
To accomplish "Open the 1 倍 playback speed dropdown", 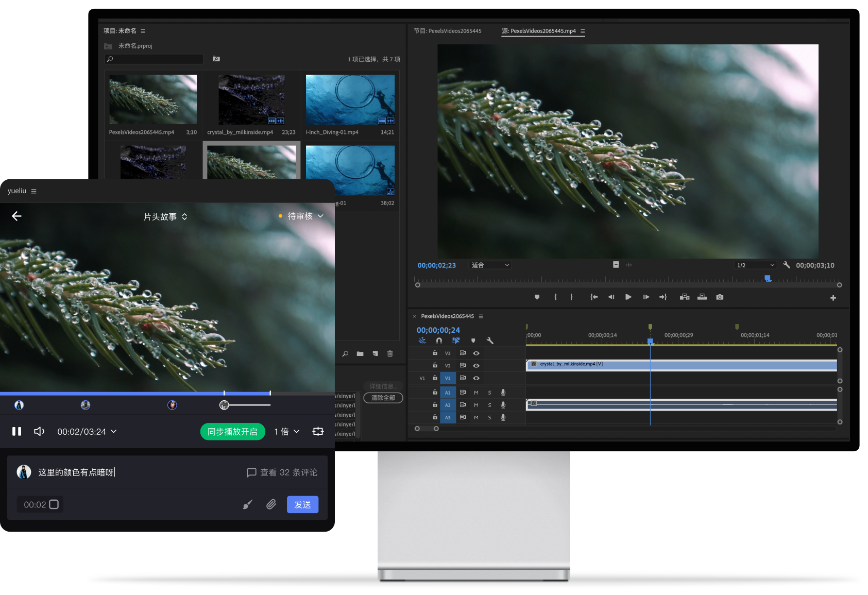I will (287, 432).
